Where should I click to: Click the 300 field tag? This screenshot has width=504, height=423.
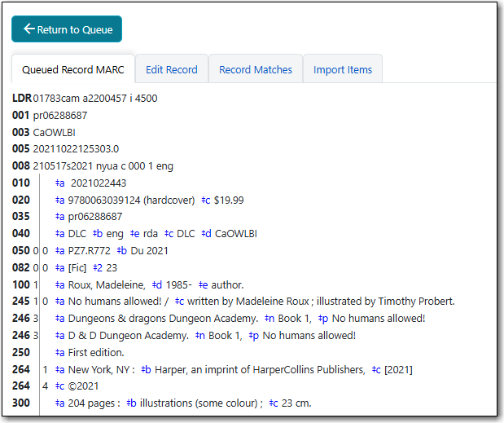[21, 403]
